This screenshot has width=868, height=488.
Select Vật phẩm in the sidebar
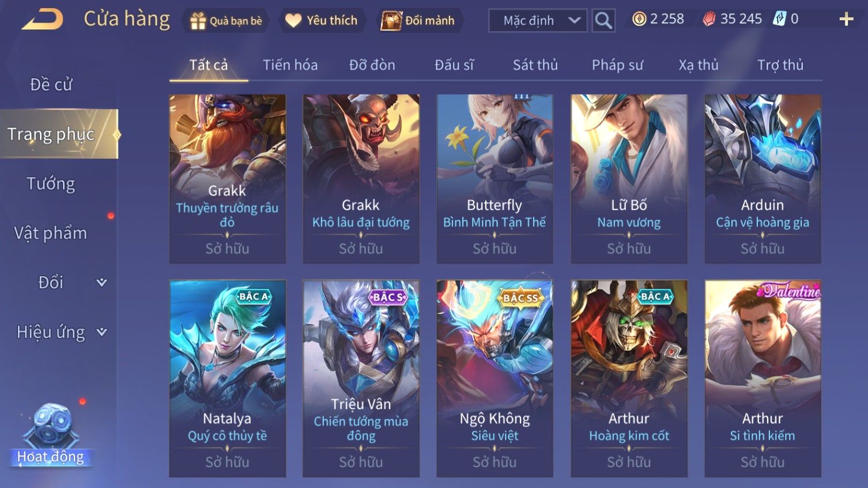click(51, 233)
